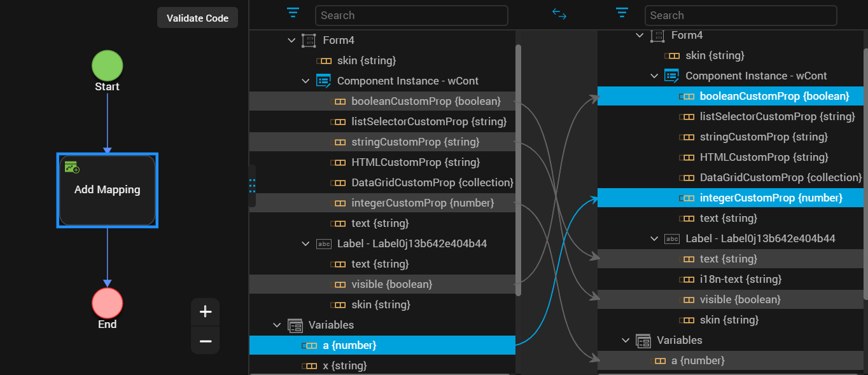Click the left panel Form4 widget icon
868x375 pixels.
pos(309,41)
